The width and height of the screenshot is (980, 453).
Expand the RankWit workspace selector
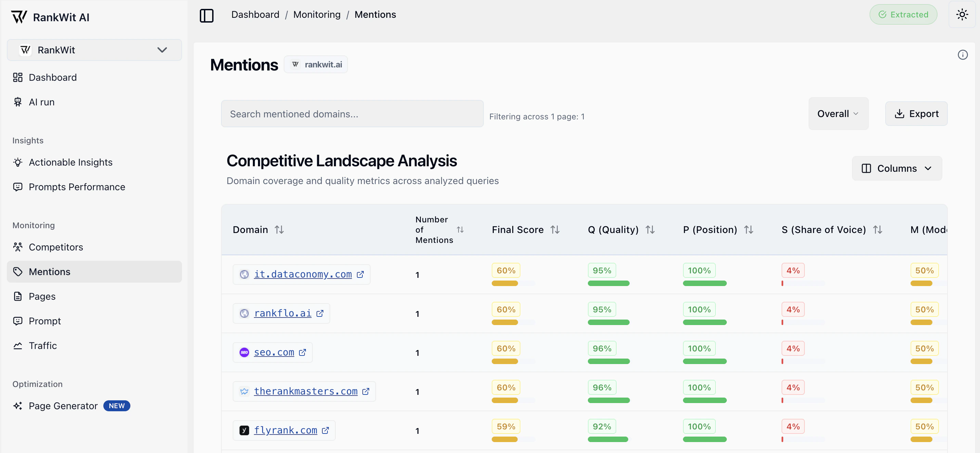pos(94,50)
